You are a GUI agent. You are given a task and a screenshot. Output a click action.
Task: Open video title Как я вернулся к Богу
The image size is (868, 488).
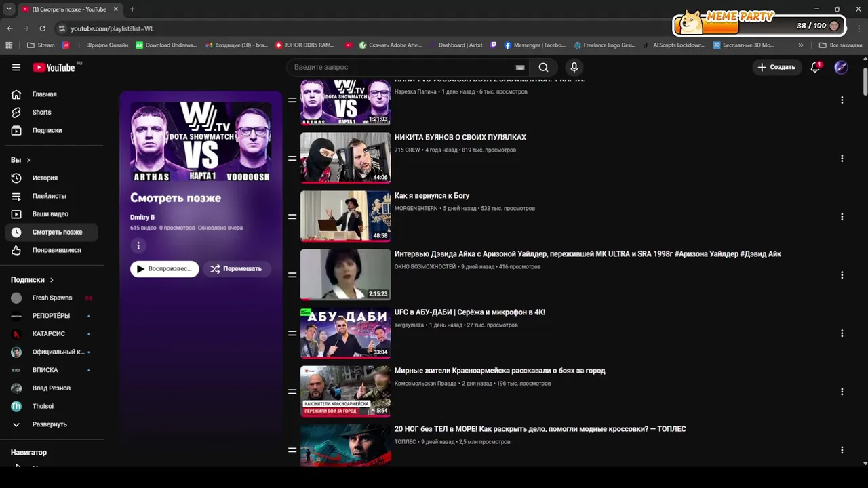[x=432, y=195]
